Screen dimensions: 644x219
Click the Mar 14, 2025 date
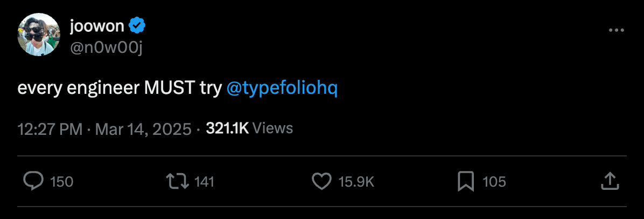tap(143, 129)
